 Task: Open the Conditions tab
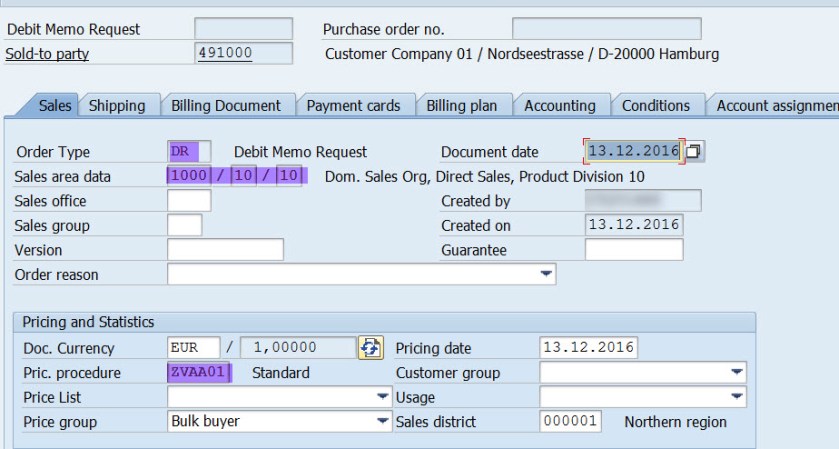pyautogui.click(x=655, y=106)
